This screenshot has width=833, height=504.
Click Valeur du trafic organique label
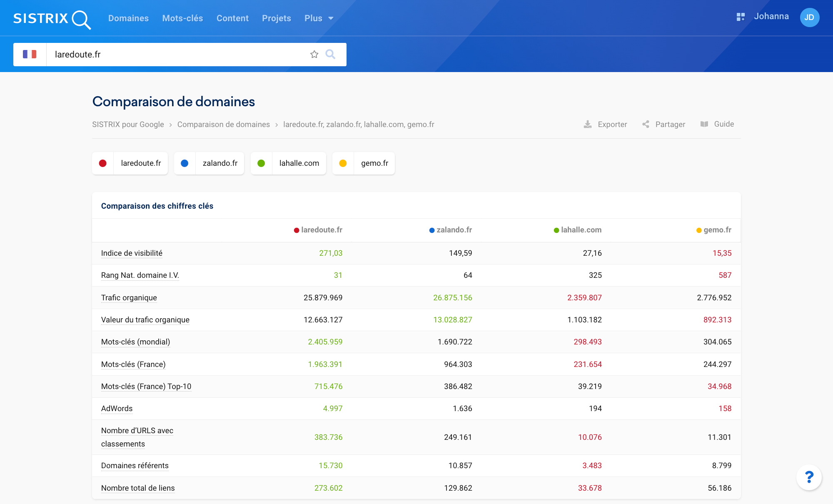[145, 320]
